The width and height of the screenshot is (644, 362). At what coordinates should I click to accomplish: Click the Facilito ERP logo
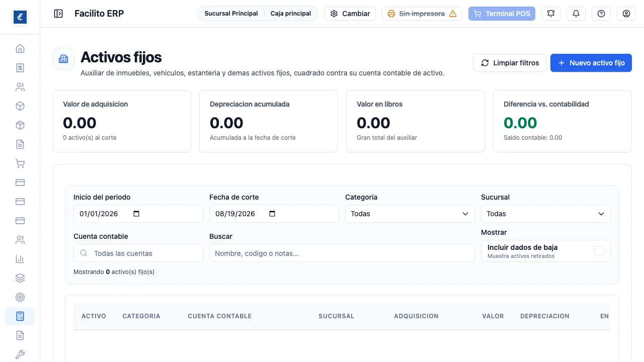20,17
